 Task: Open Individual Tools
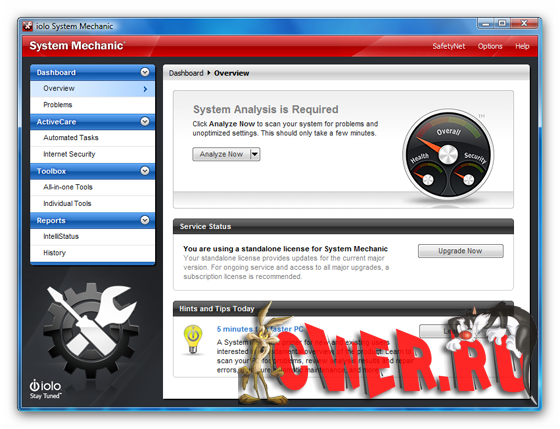[93, 203]
